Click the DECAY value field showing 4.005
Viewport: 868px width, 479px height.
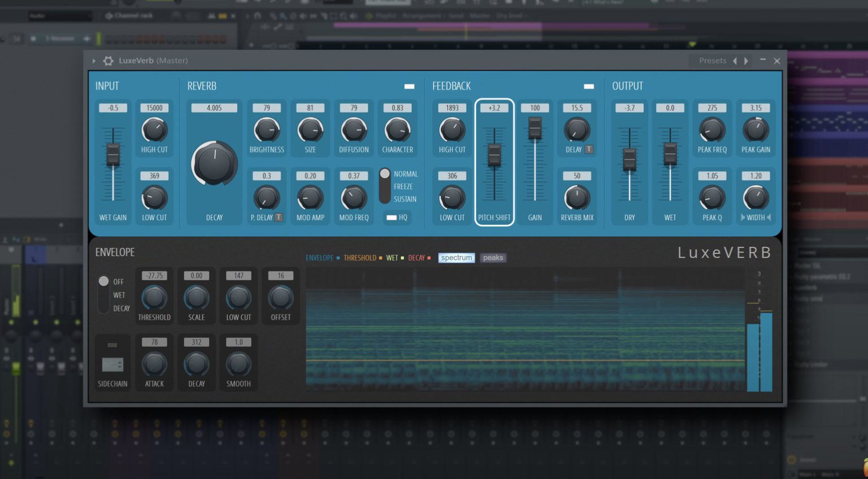point(214,107)
